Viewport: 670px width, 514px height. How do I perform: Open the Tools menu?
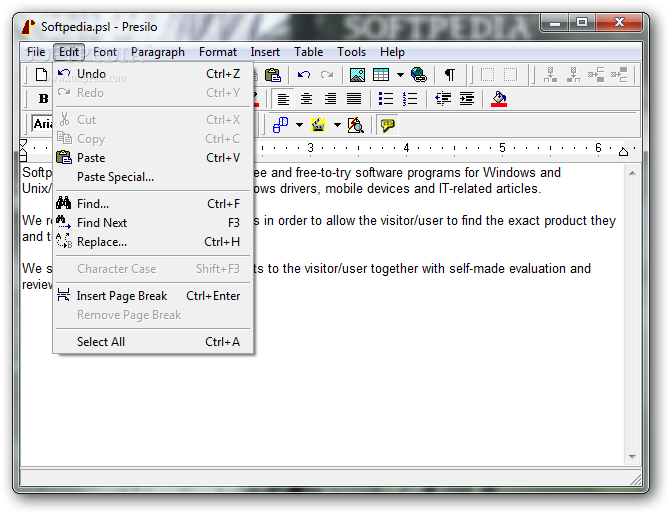click(351, 52)
